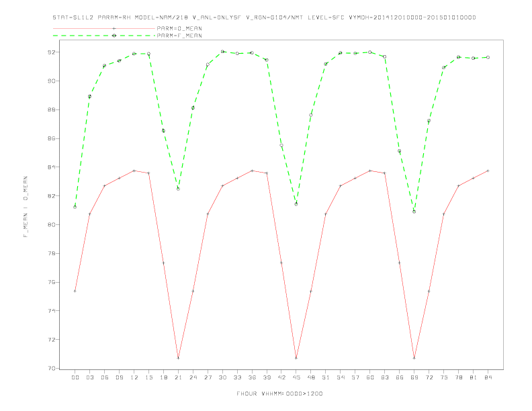The height and width of the screenshot is (411, 532).
Task: Select the PARM=F_MEAN legend label
Action: tap(179, 36)
